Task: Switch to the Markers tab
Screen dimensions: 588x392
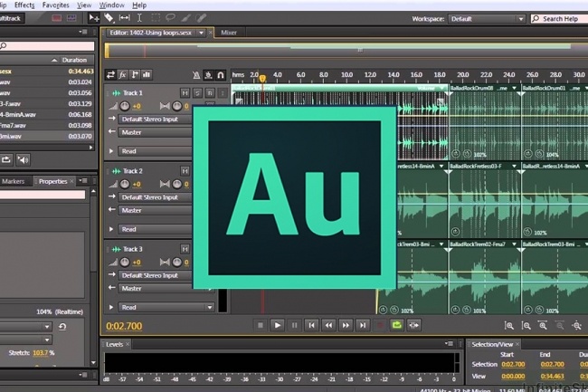Action: (14, 181)
